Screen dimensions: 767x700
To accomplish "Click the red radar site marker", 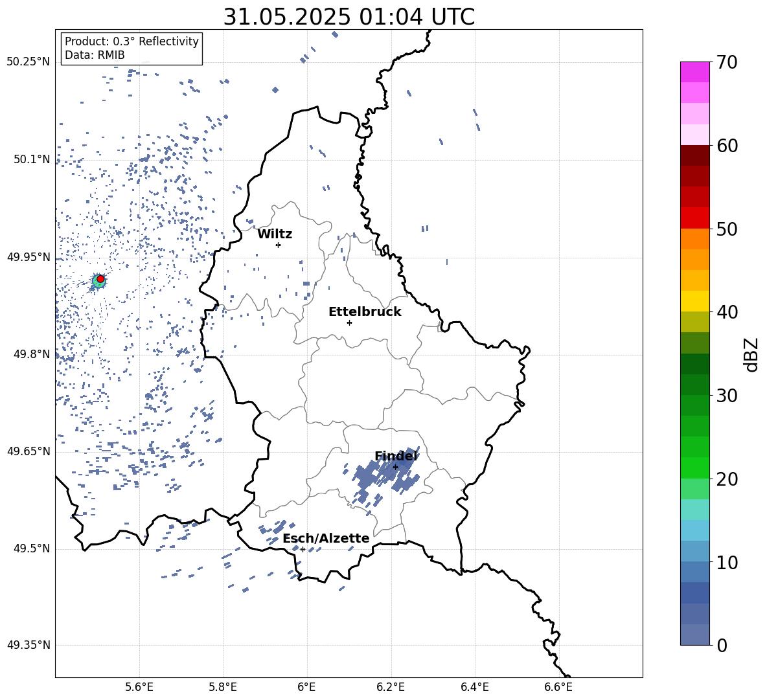I will (x=100, y=279).
